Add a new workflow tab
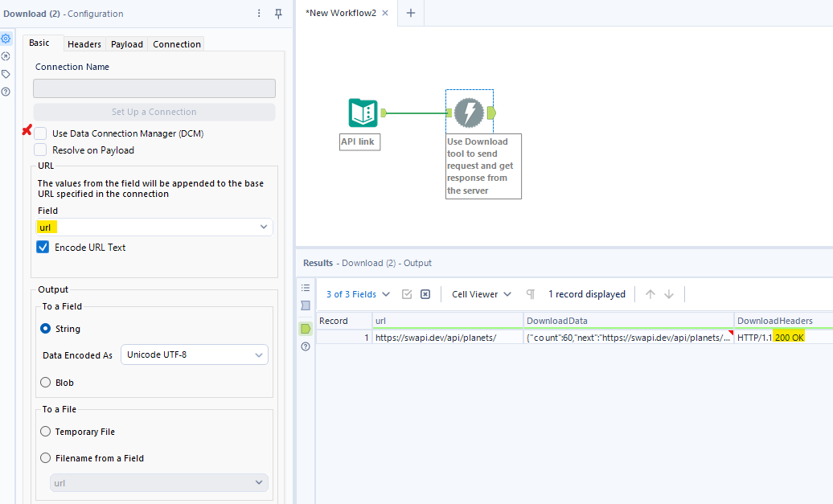Image resolution: width=833 pixels, height=504 pixels. point(411,13)
